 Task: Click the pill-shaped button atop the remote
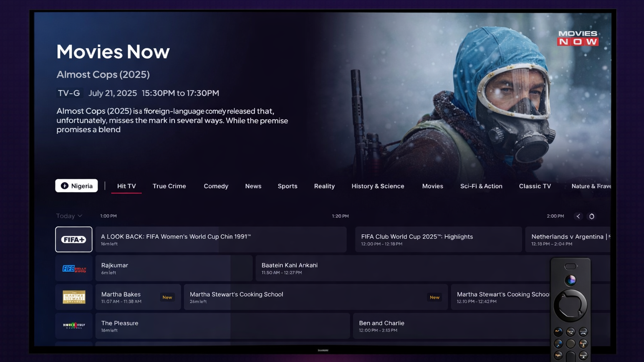pyautogui.click(x=570, y=266)
